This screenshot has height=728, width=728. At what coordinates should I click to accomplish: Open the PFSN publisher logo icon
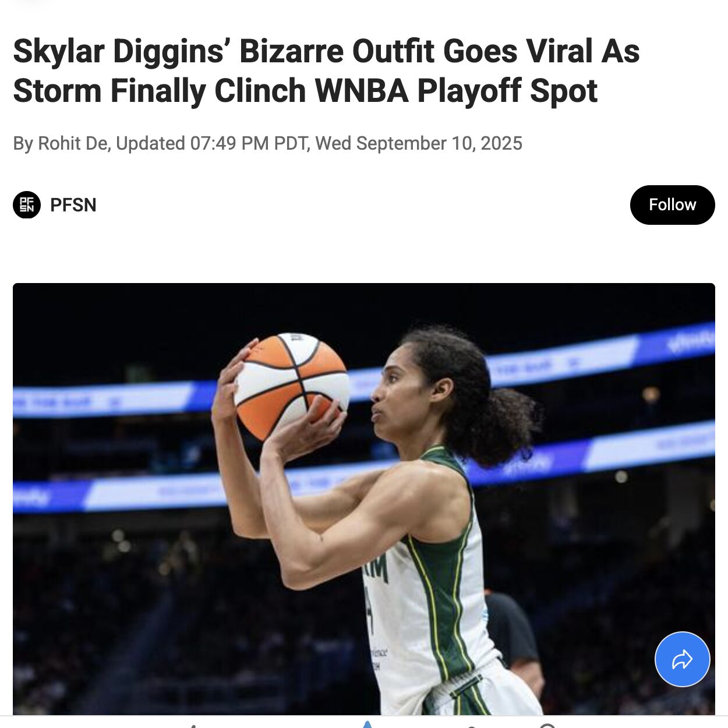pyautogui.click(x=27, y=205)
